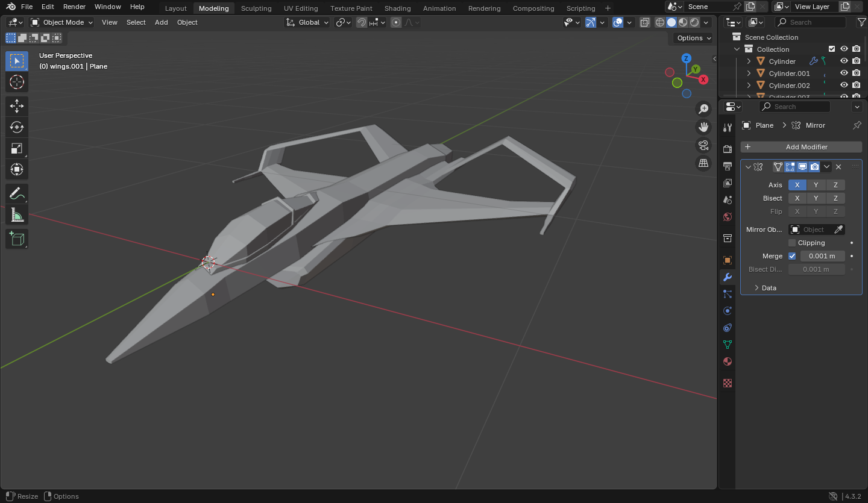Open the Object properties tab
868x503 pixels.
[x=728, y=260]
